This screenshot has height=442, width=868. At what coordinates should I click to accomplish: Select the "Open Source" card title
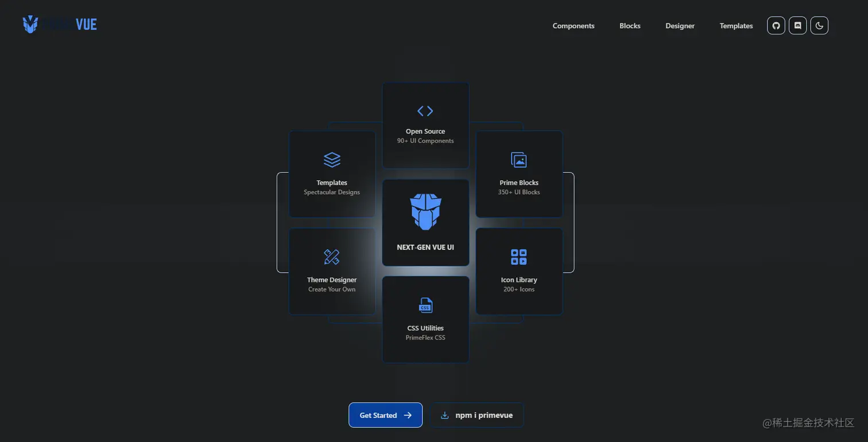tap(425, 131)
